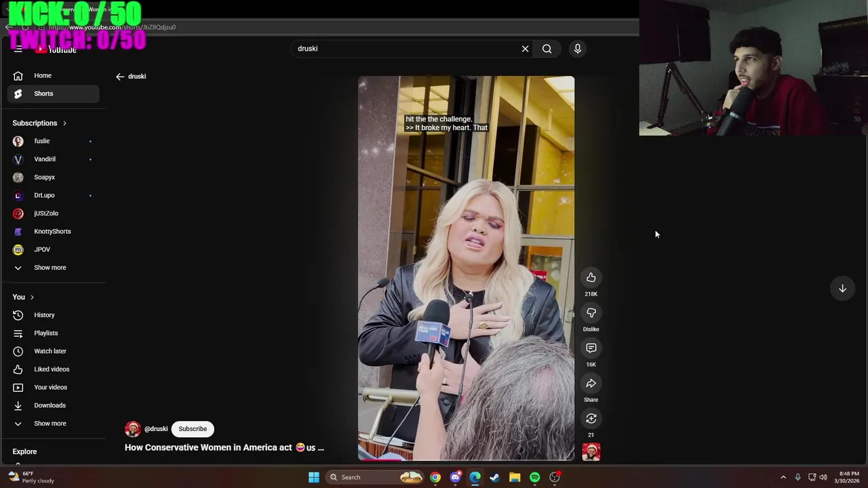The image size is (868, 488).
Task: Open the 16K comments panel
Action: (x=591, y=348)
